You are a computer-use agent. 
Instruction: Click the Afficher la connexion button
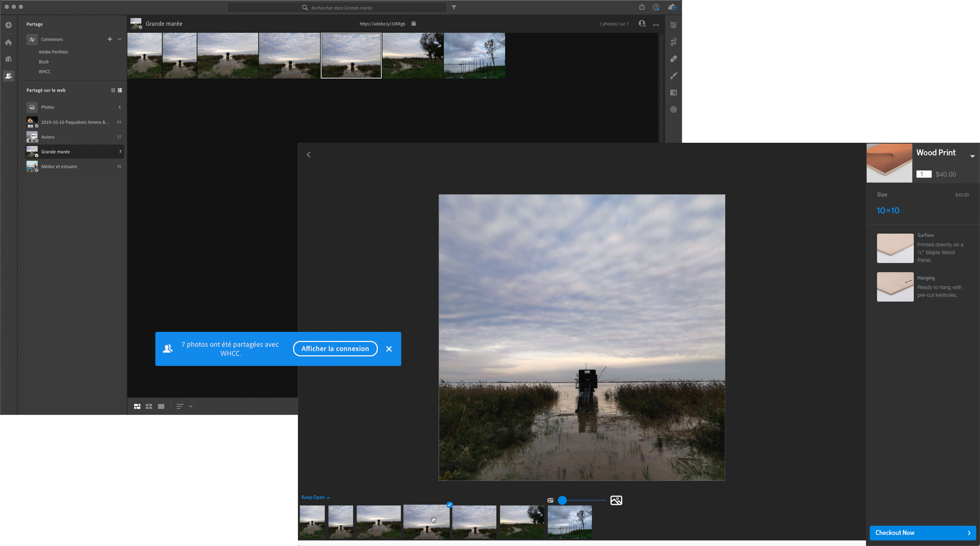coord(335,348)
